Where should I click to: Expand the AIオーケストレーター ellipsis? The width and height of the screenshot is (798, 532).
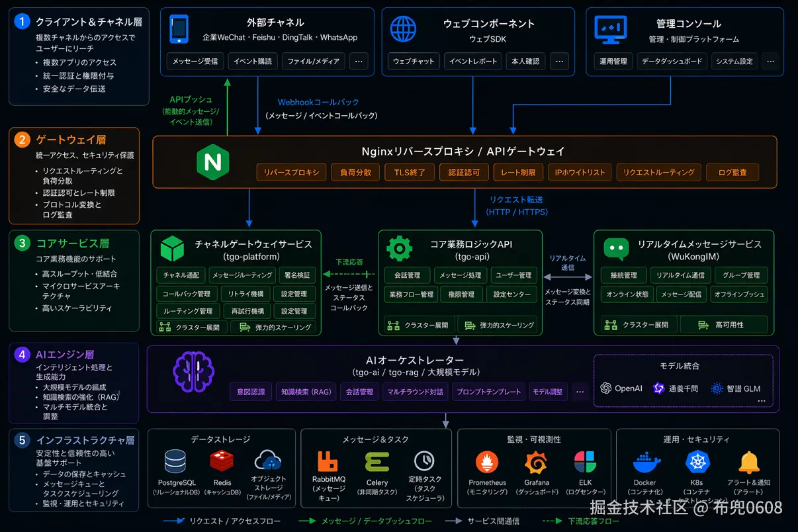coord(580,391)
